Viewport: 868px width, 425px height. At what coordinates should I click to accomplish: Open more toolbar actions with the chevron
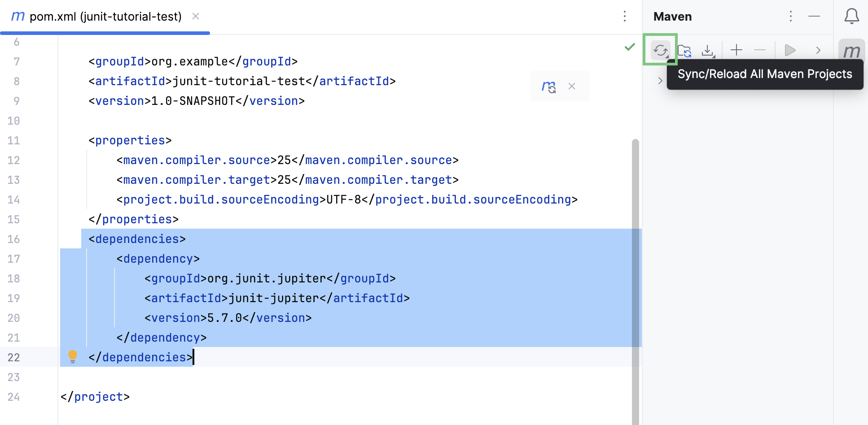tap(819, 50)
